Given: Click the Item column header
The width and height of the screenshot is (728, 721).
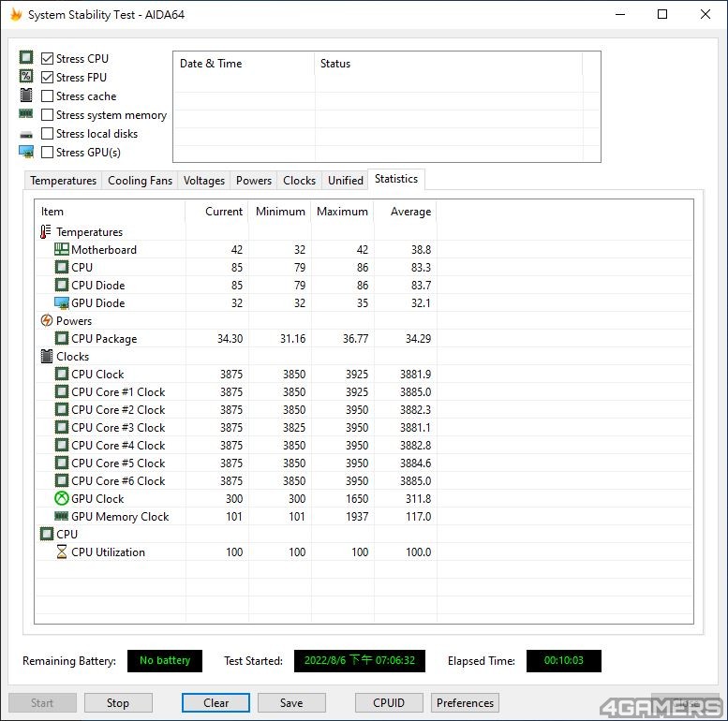Looking at the screenshot, I should 110,212.
